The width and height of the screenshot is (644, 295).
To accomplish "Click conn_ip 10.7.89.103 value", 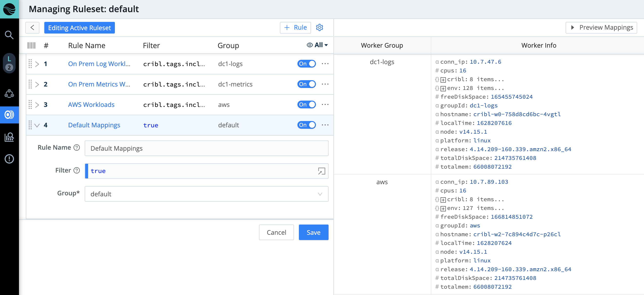I will click(489, 182).
